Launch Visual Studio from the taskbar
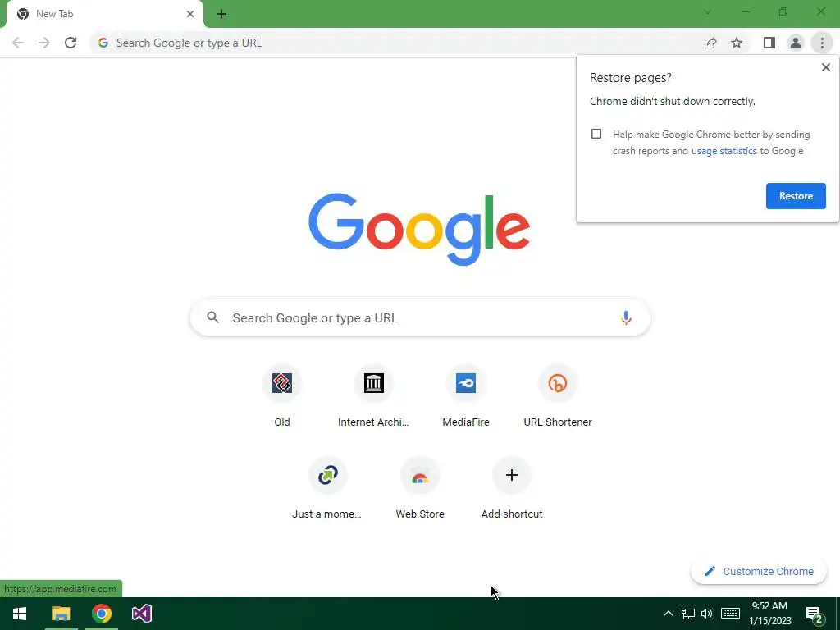 point(142,614)
